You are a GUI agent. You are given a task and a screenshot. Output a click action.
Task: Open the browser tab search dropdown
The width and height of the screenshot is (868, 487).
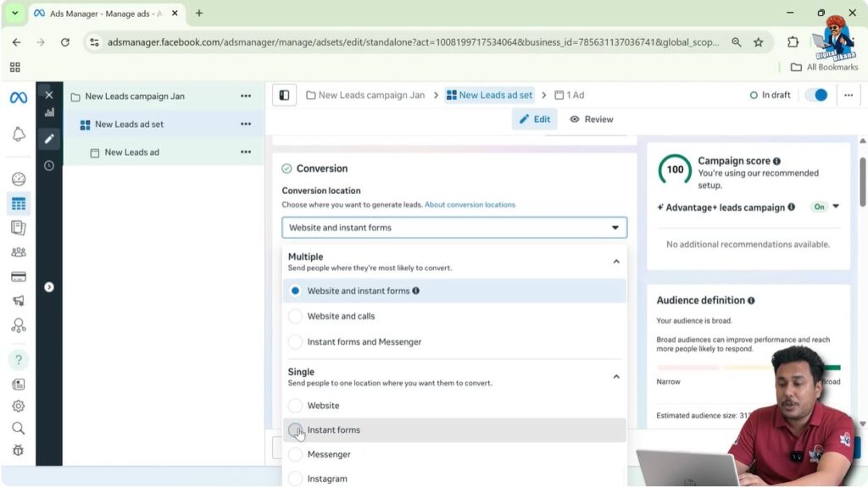(15, 14)
